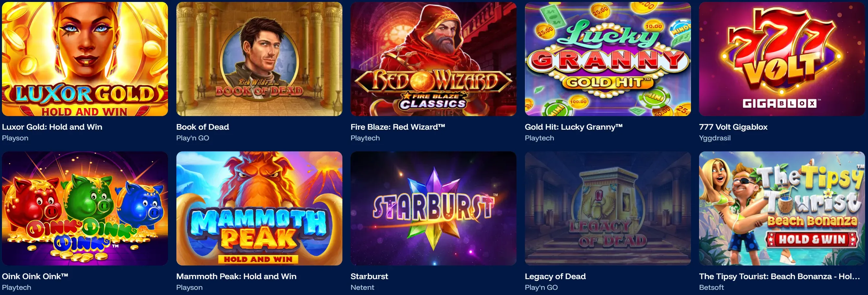Select the Lucky Granny Gold Hit thumbnail
The image size is (868, 295).
(608, 59)
